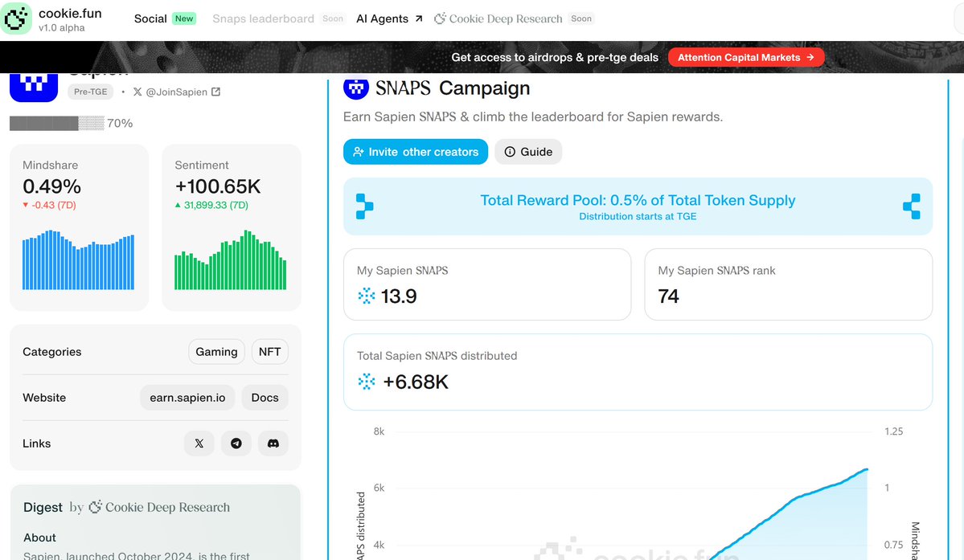Image resolution: width=964 pixels, height=560 pixels.
Task: Click the Sentiment value +100.65K
Action: click(218, 186)
